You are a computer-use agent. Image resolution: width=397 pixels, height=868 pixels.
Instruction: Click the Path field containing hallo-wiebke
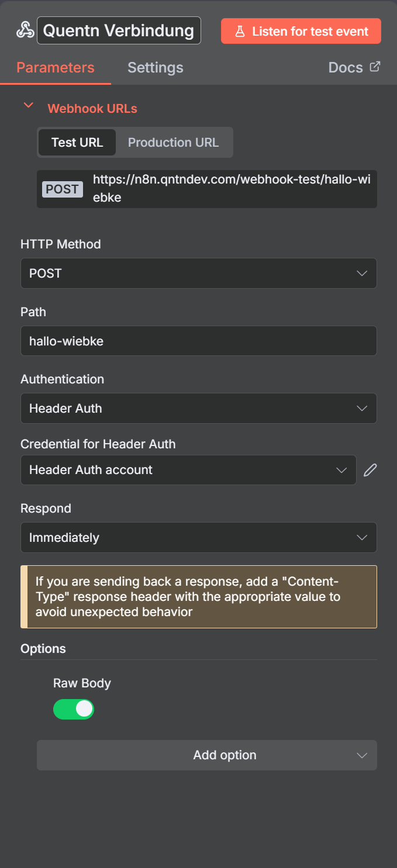click(x=198, y=341)
